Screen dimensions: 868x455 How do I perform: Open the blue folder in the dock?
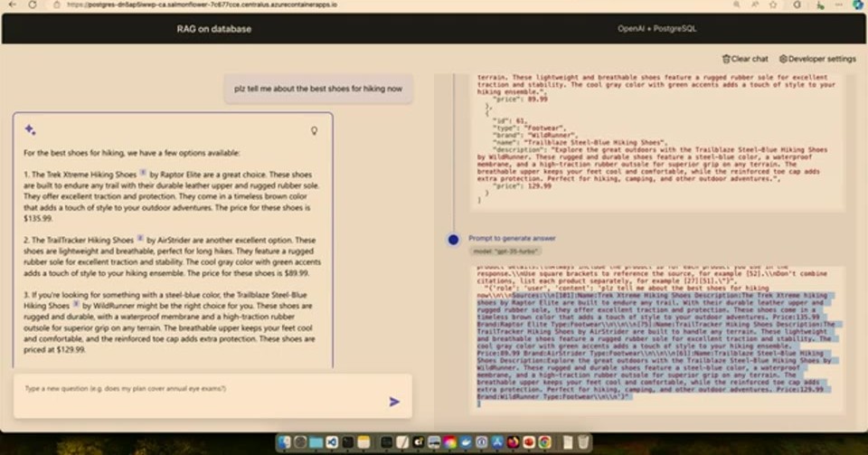pos(316,441)
